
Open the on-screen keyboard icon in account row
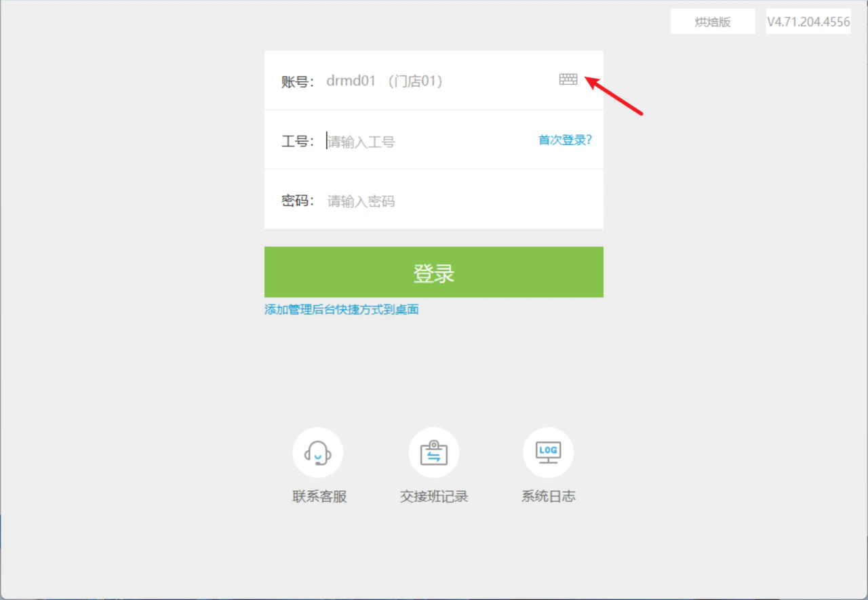coord(568,79)
